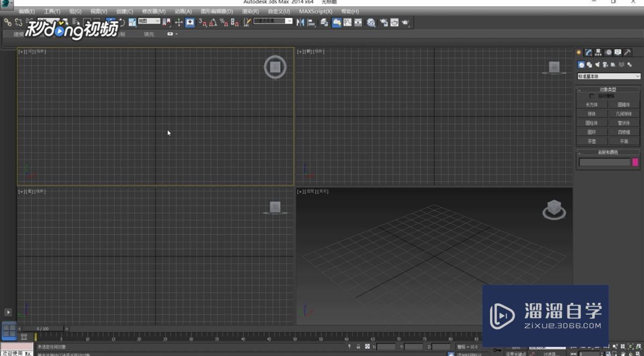This screenshot has width=644, height=356.
Task: Click the Box creation button
Action: pyautogui.click(x=592, y=104)
